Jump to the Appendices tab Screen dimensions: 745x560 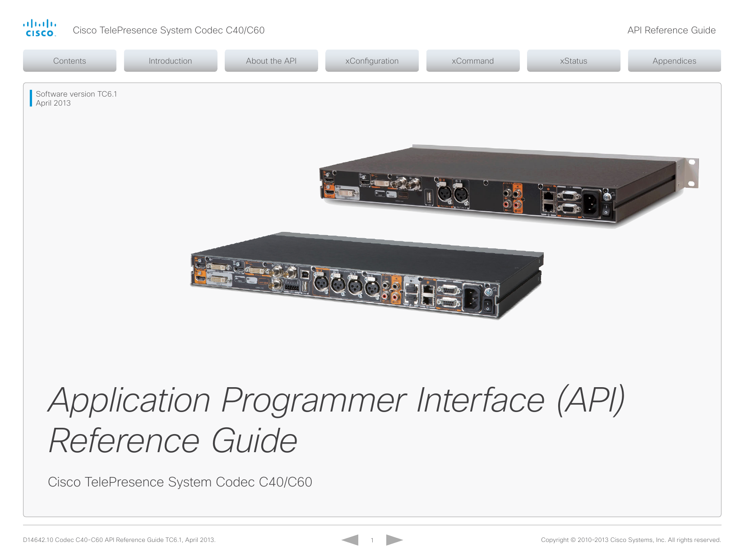tap(675, 61)
